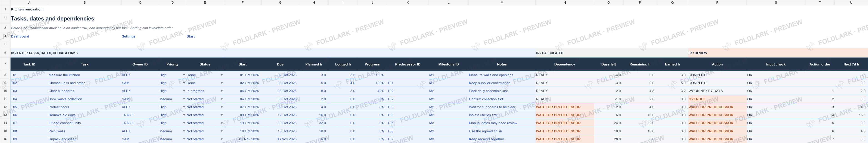The height and width of the screenshot is (143, 868).
Task: Click the 'Next 7d h' column heading
Action: tap(851, 64)
